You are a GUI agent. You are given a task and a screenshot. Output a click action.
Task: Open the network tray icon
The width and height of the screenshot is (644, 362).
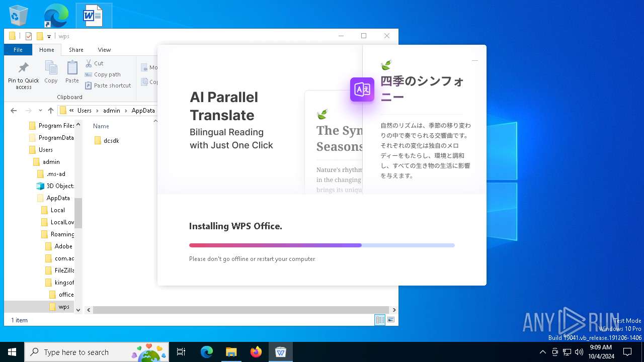[x=567, y=352]
